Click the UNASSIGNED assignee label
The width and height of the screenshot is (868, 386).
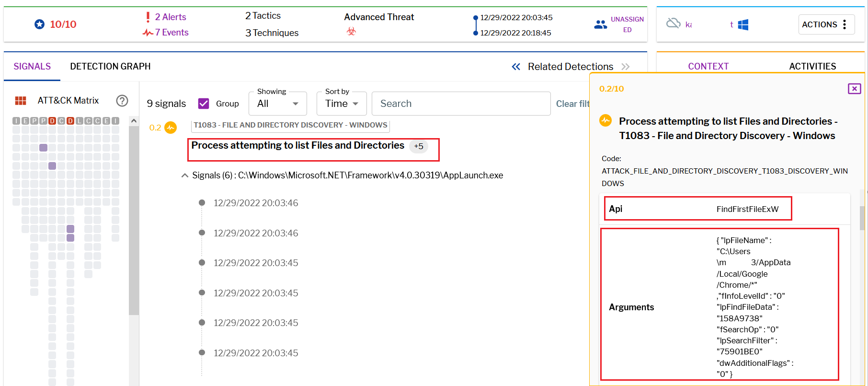coord(627,24)
